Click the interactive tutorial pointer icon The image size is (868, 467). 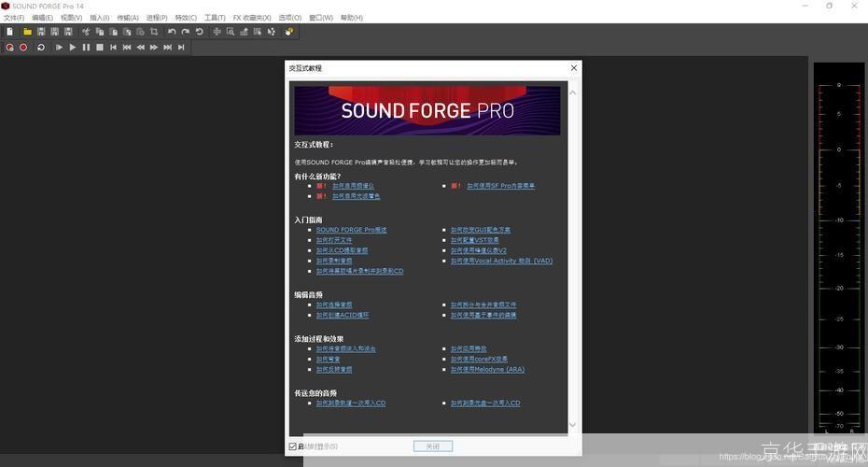click(x=289, y=32)
